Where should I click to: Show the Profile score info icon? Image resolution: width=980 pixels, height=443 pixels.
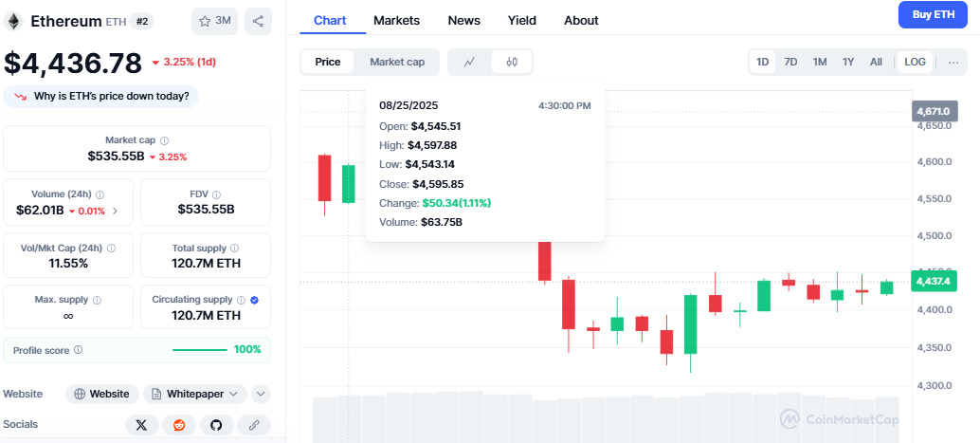[x=78, y=350]
